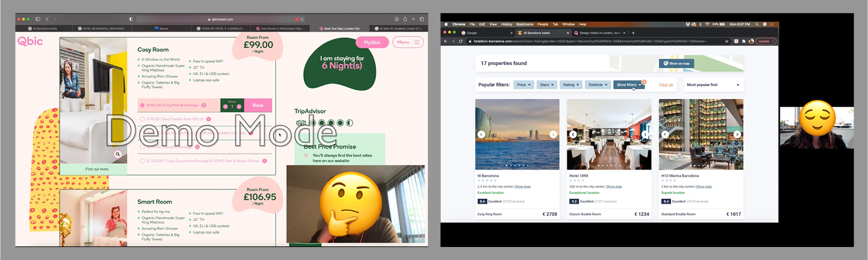Click the Qbic logo
The height and width of the screenshot is (260, 868).
point(30,41)
